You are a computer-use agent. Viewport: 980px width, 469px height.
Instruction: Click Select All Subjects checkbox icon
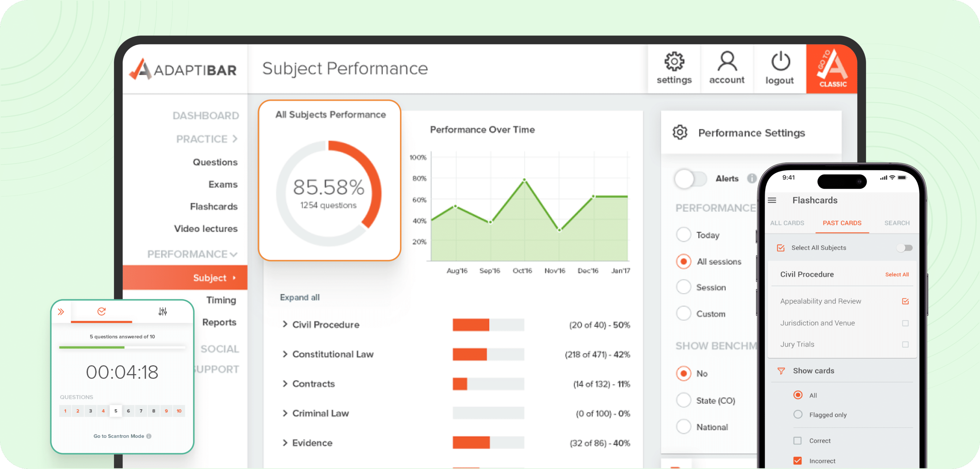click(780, 248)
